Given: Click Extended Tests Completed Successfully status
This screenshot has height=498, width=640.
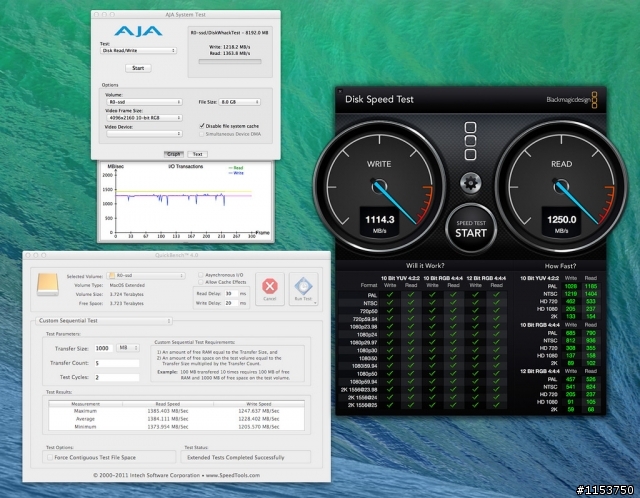Looking at the screenshot, I should coord(236,458).
